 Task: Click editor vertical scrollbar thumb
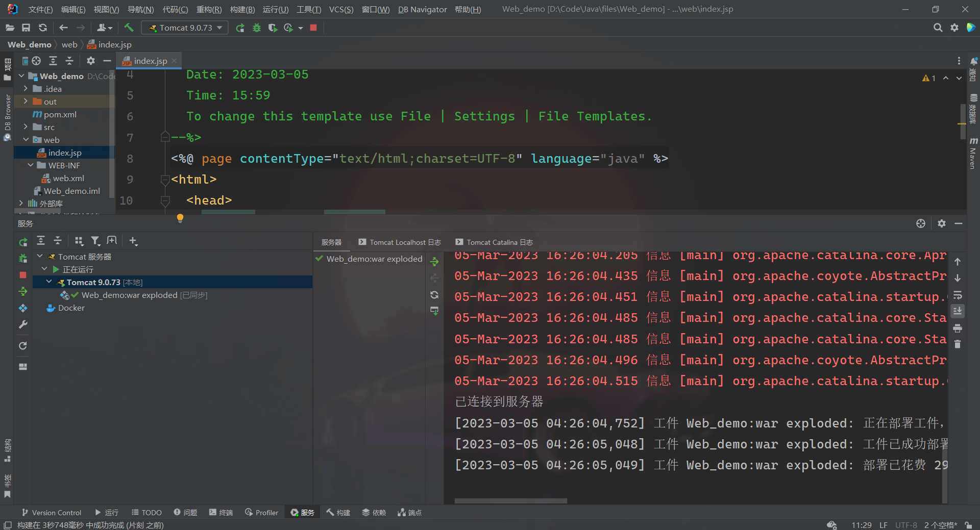click(x=962, y=121)
